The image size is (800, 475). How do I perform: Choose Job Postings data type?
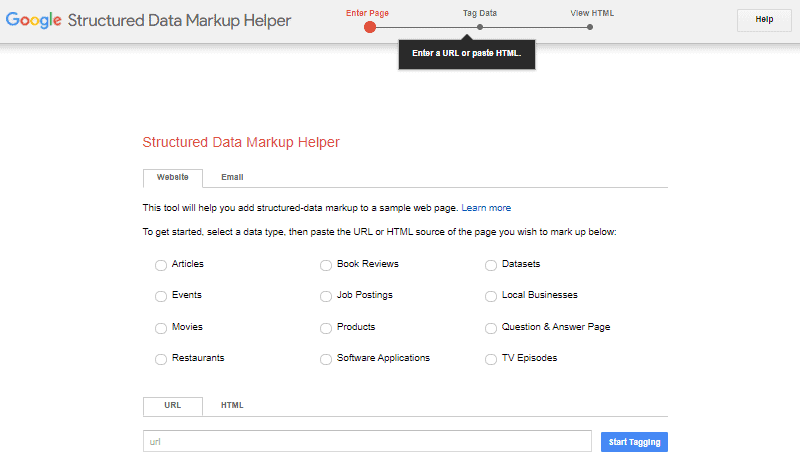point(326,296)
